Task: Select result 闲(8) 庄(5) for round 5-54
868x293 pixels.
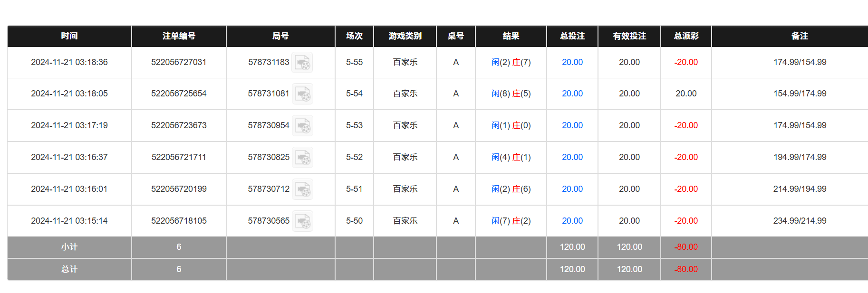Action: (x=511, y=94)
